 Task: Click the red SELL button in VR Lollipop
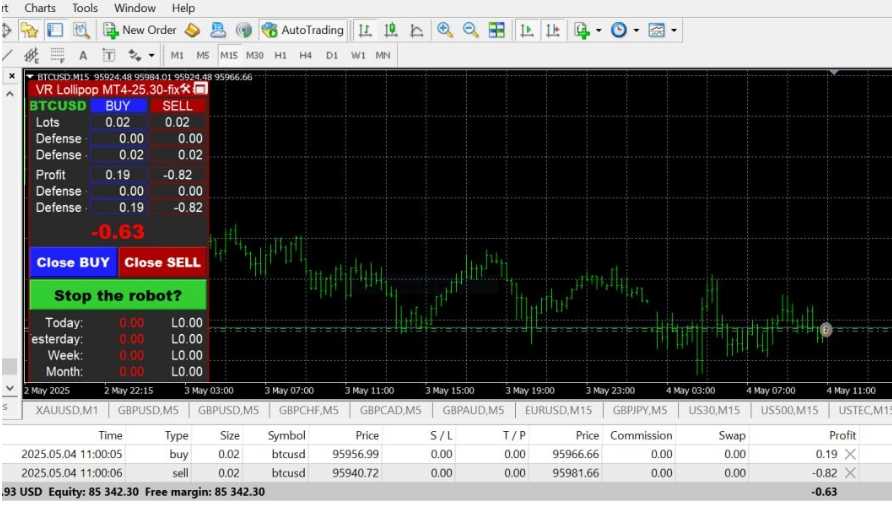coord(177,106)
